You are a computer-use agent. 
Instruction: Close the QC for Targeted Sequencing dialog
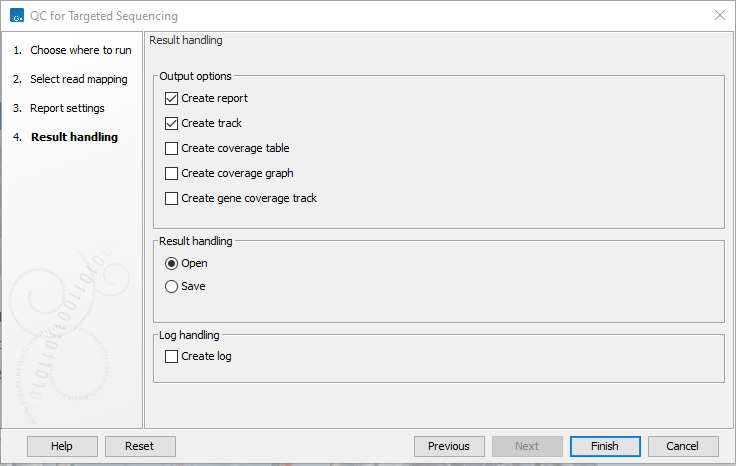(719, 16)
